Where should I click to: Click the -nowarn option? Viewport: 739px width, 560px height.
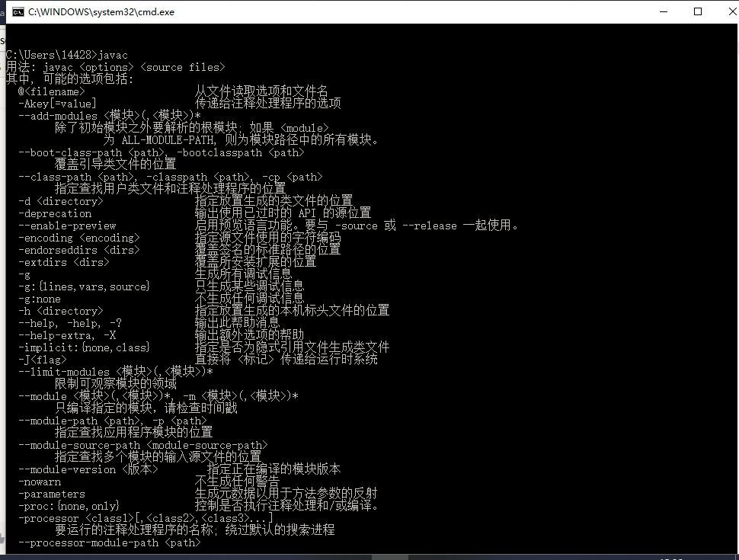39,482
